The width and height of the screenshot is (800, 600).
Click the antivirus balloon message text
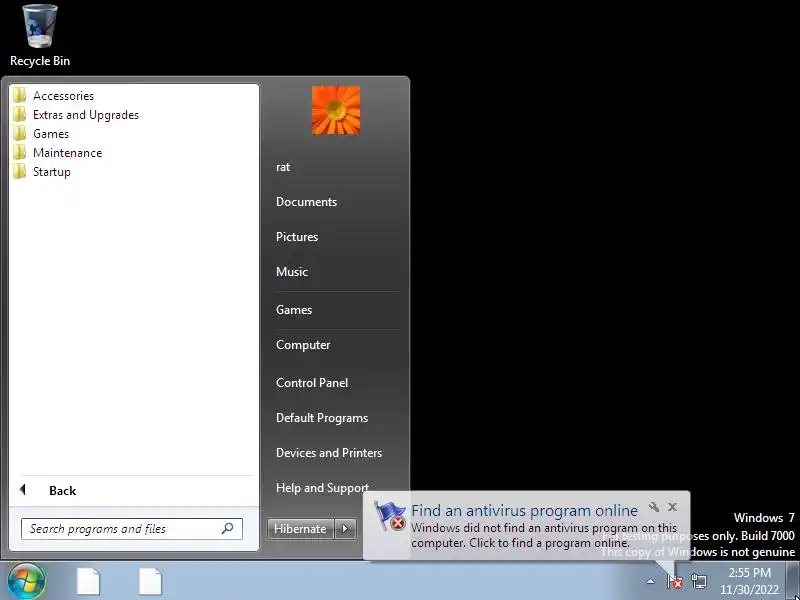pyautogui.click(x=544, y=535)
